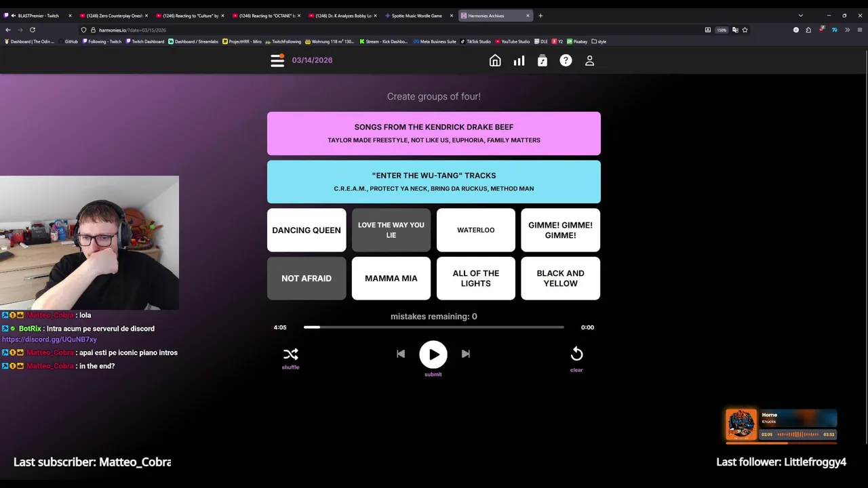This screenshot has height=488, width=868.
Task: Open the Twitch Dashboard bookmark
Action: 145,41
